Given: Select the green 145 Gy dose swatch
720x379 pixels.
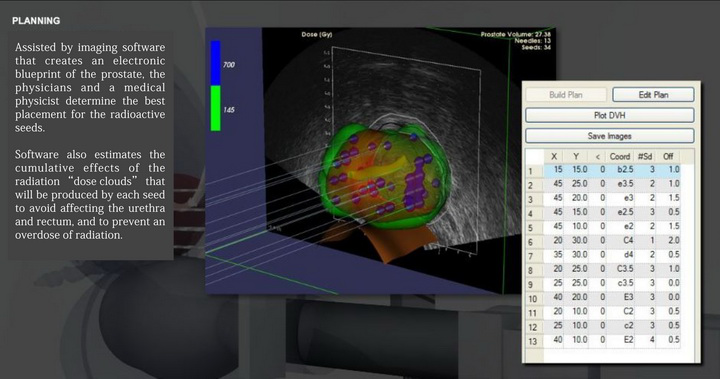Looking at the screenshot, I should pos(215,108).
